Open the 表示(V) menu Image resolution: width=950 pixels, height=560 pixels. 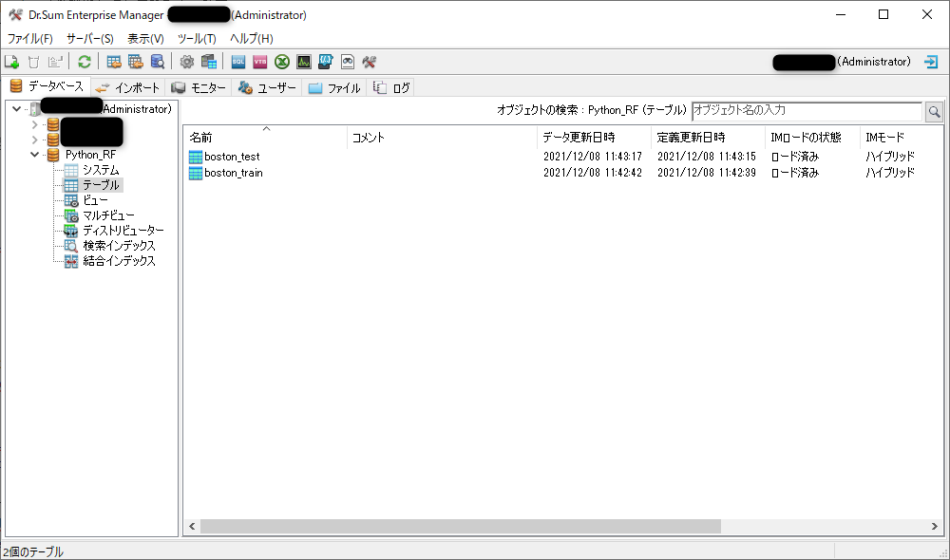(x=145, y=39)
